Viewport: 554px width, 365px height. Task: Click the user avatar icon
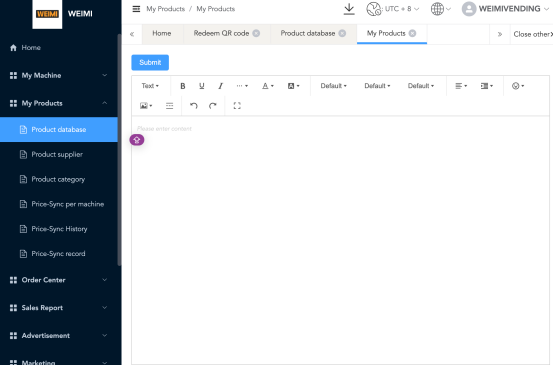point(469,9)
